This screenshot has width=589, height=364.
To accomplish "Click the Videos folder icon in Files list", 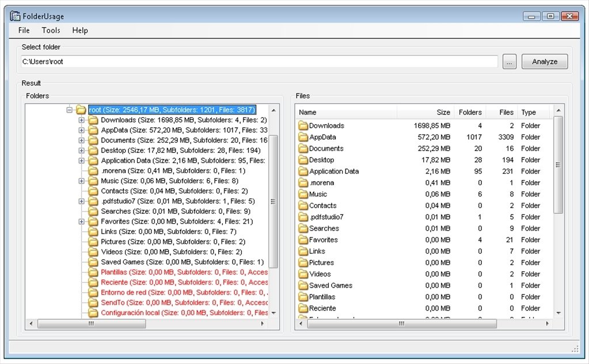I will click(x=303, y=274).
